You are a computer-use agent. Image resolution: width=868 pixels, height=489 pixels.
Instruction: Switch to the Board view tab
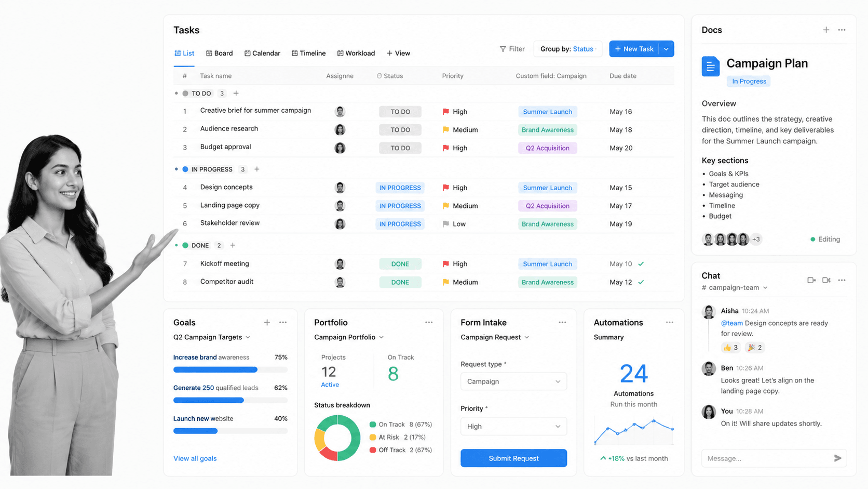pyautogui.click(x=219, y=54)
